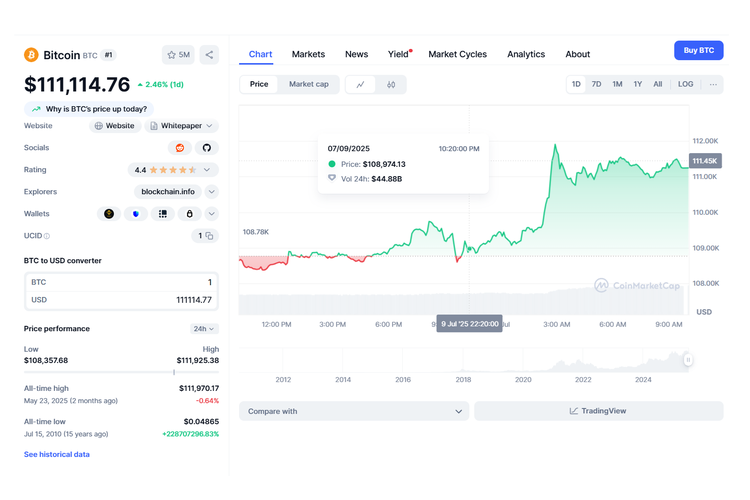Expand more wallets chevron
The height and width of the screenshot is (500, 750).
(211, 214)
